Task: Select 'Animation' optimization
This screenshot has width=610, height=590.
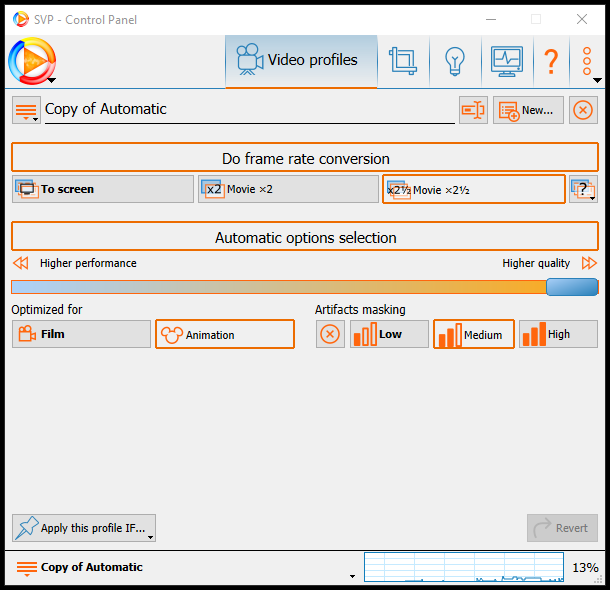Action: click(225, 334)
